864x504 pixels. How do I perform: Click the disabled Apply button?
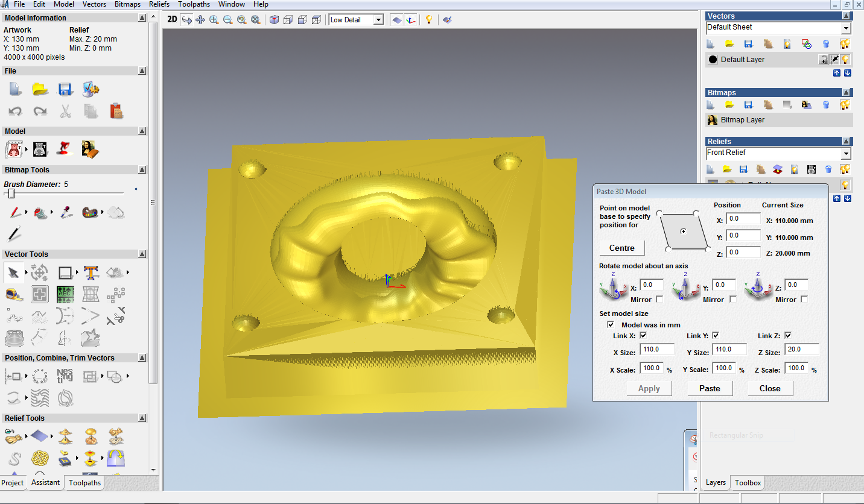tap(649, 389)
